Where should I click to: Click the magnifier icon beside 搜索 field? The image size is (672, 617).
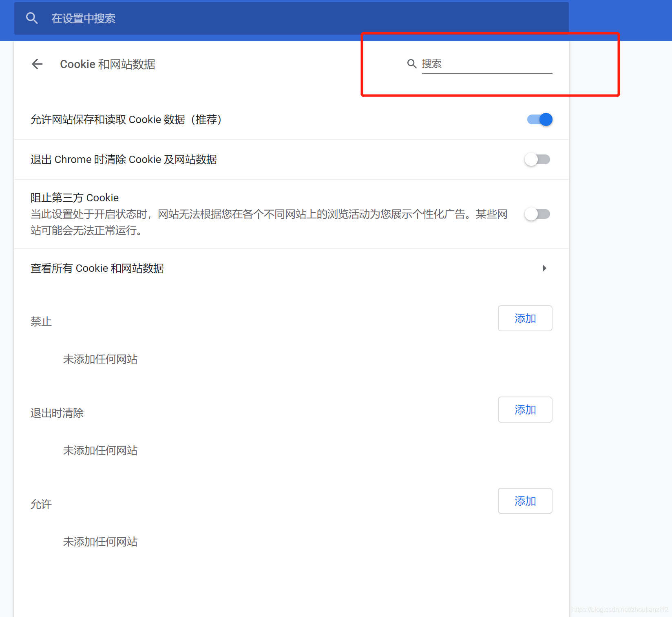point(411,64)
